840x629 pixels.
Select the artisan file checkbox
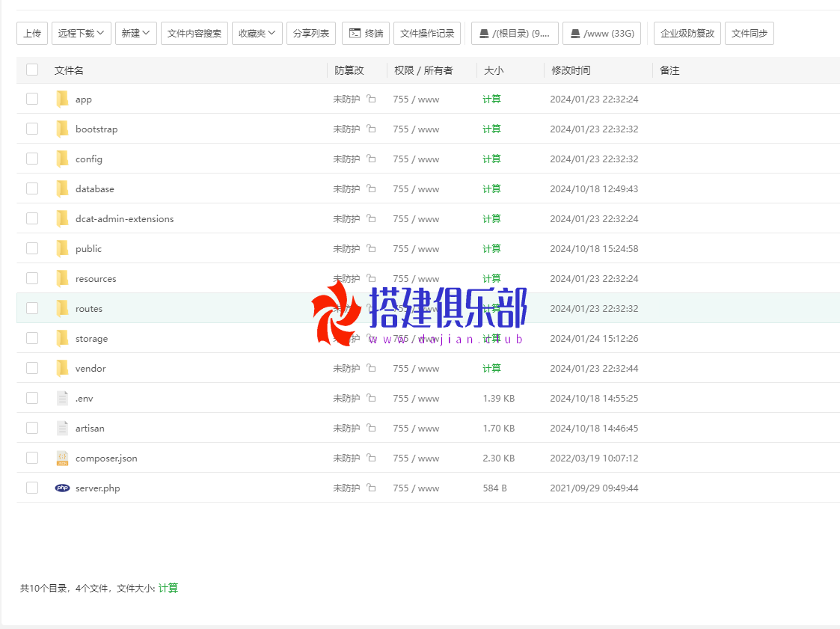(32, 428)
